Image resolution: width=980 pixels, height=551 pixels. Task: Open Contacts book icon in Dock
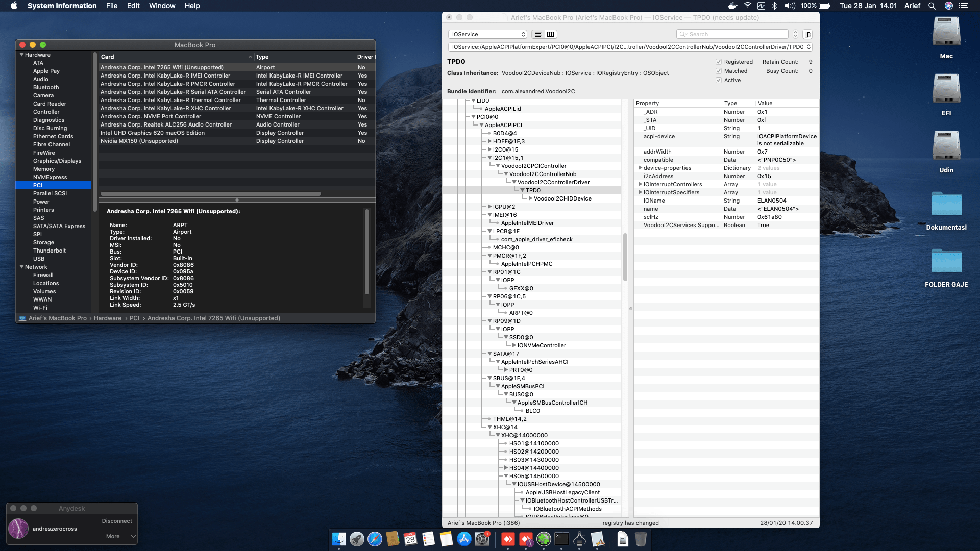click(x=393, y=539)
